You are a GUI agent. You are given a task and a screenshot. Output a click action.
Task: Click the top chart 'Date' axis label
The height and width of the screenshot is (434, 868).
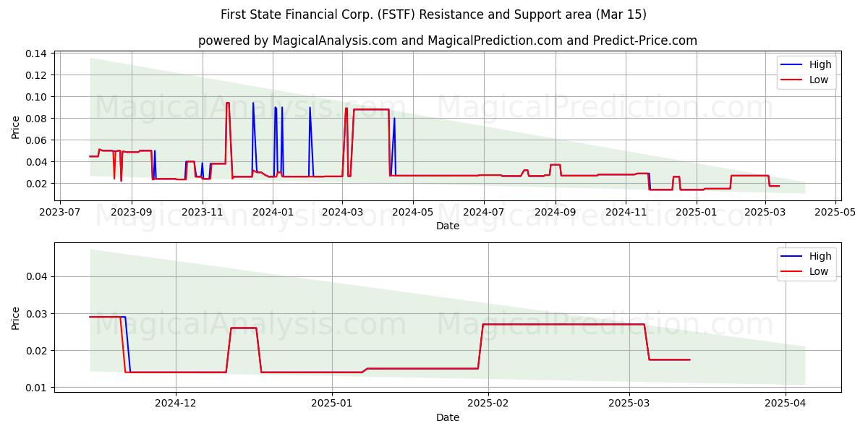click(x=448, y=226)
